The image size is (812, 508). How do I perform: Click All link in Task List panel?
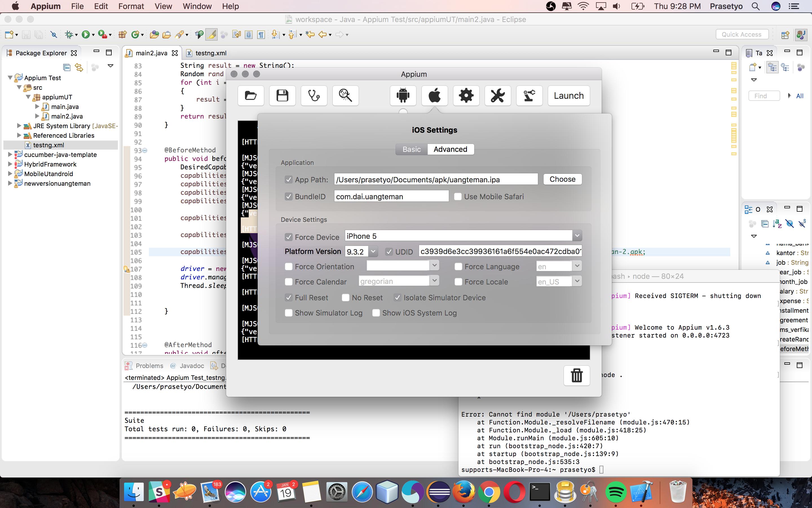click(x=800, y=96)
